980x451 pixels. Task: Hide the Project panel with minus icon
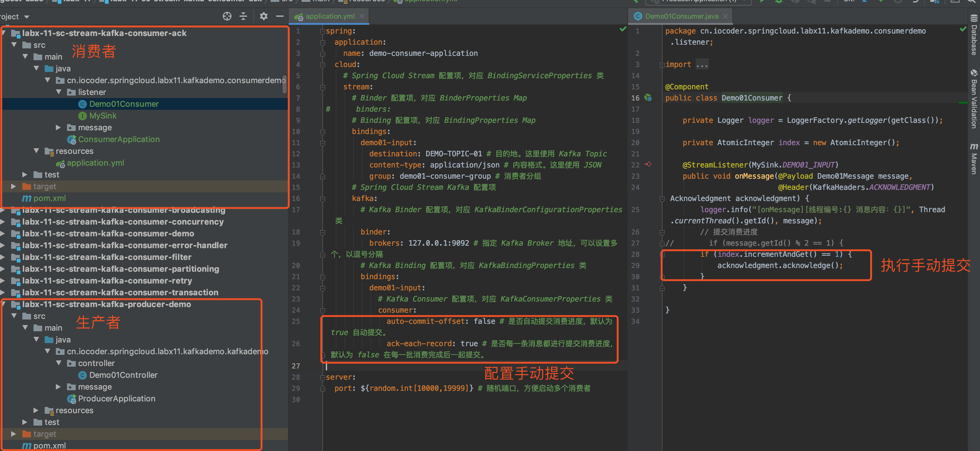click(x=280, y=16)
